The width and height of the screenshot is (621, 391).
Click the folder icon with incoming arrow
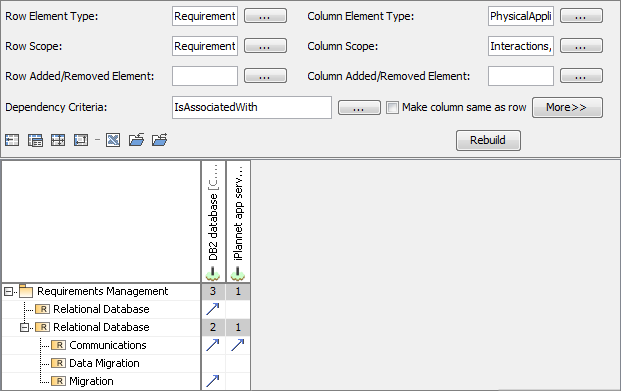click(x=136, y=140)
